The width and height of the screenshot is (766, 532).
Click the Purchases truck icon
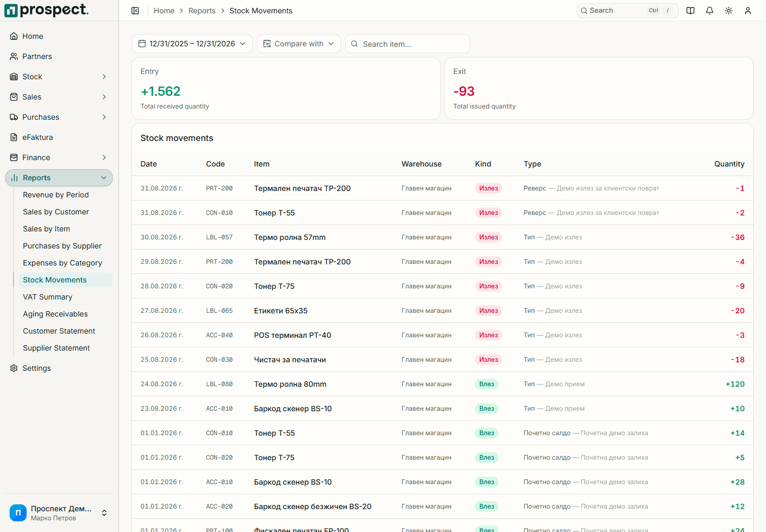(14, 117)
